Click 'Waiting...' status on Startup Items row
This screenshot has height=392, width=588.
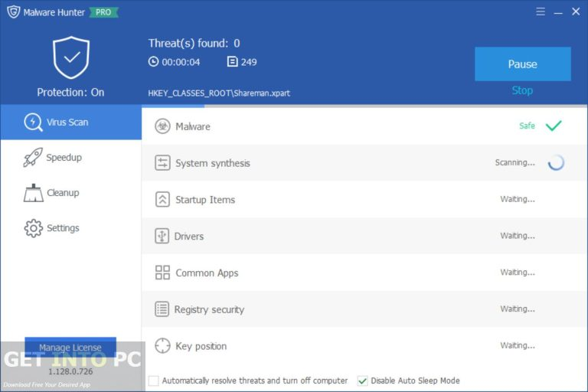518,199
